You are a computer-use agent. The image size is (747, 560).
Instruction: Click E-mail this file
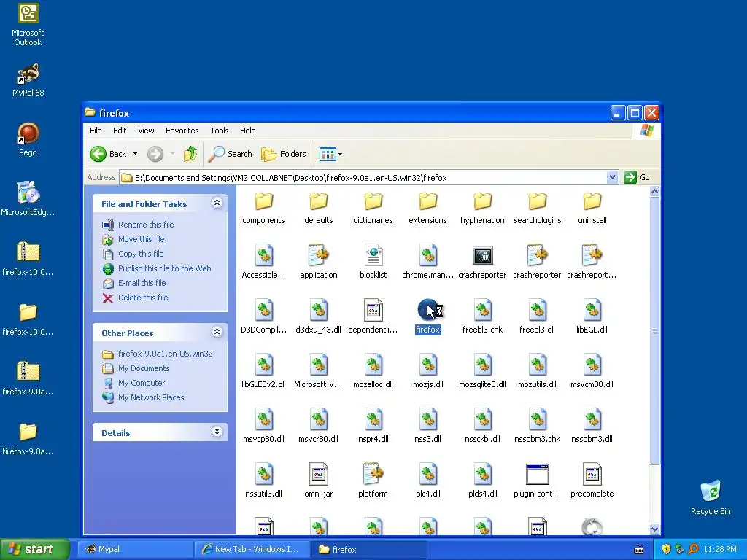(142, 283)
